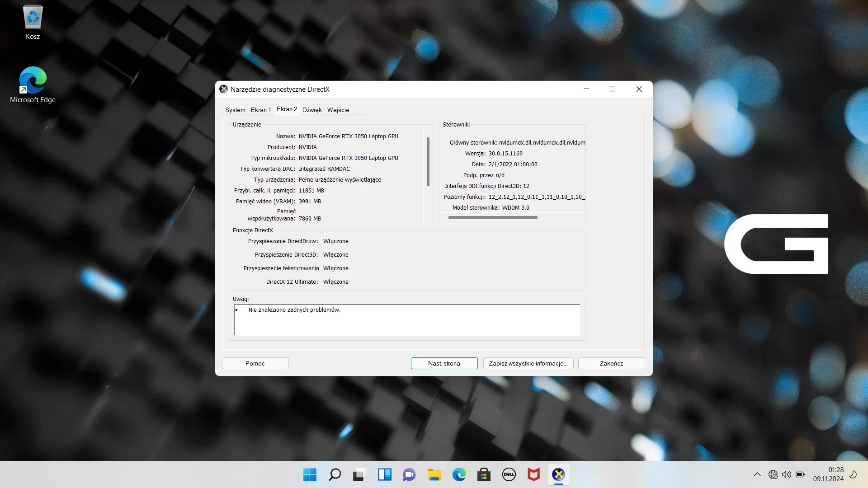Open Task View
The image size is (868, 488).
point(359,475)
